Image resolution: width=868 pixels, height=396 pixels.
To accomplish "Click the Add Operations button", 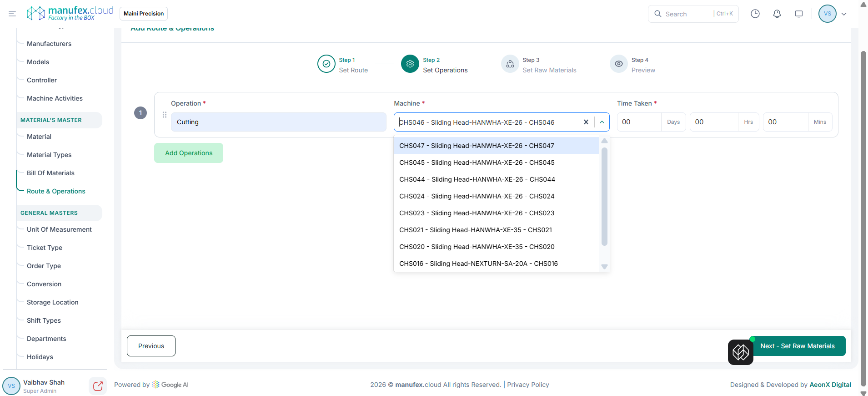I will tap(188, 153).
